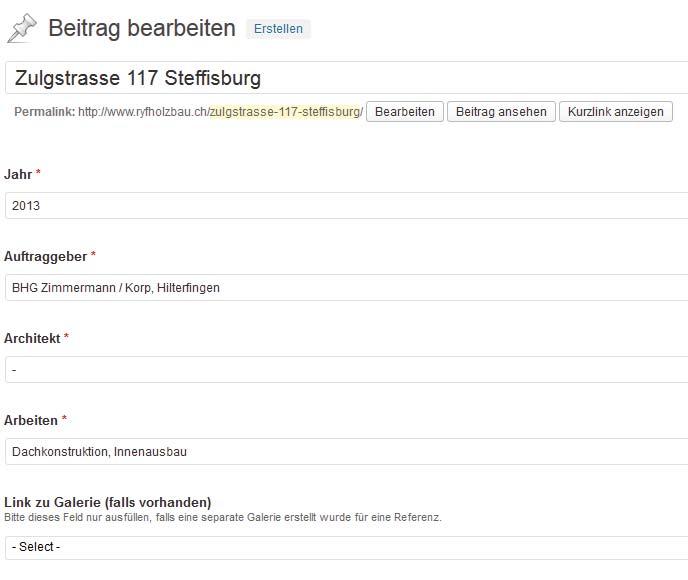Expand the gallery link Select dropdown
Viewport: 688px width, 580px height.
(x=347, y=548)
